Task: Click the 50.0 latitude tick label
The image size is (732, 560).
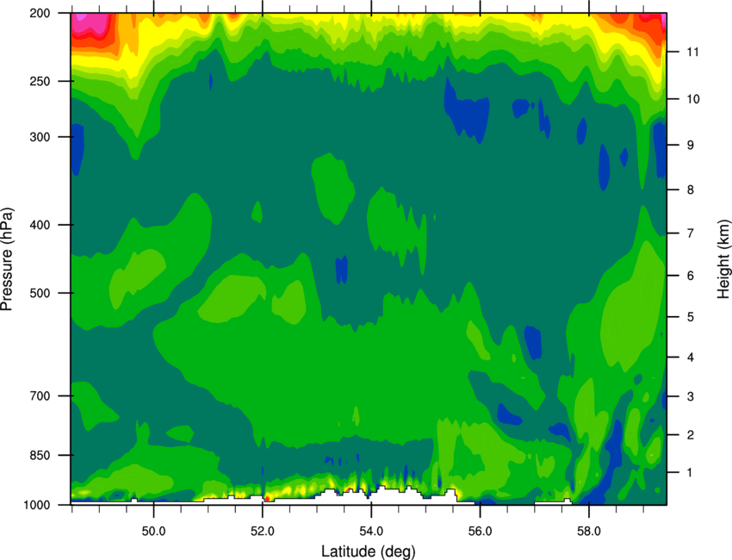Action: (x=153, y=532)
